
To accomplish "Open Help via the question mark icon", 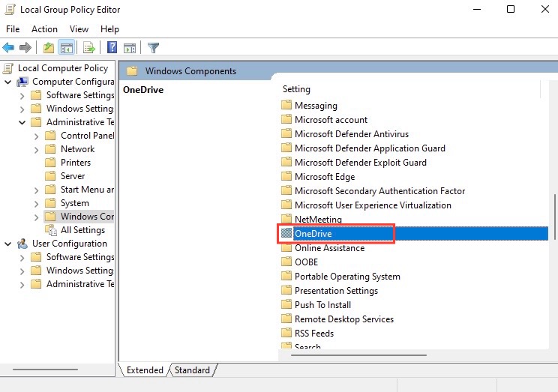I will [x=112, y=47].
